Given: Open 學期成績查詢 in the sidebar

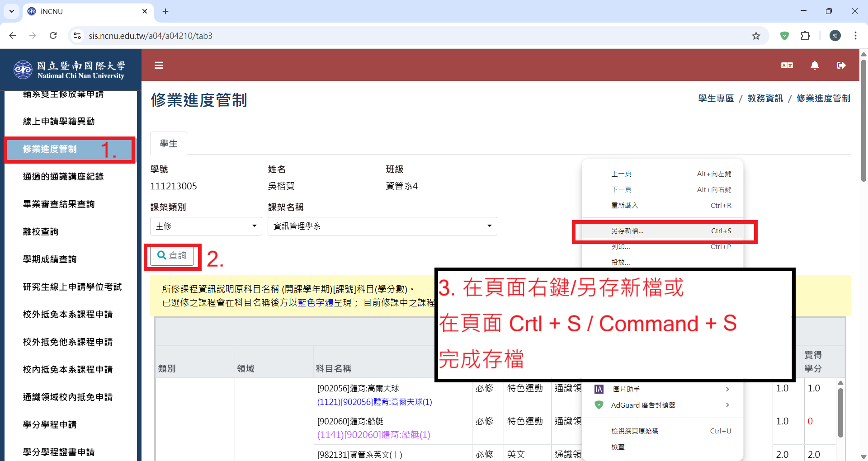Looking at the screenshot, I should (x=50, y=259).
